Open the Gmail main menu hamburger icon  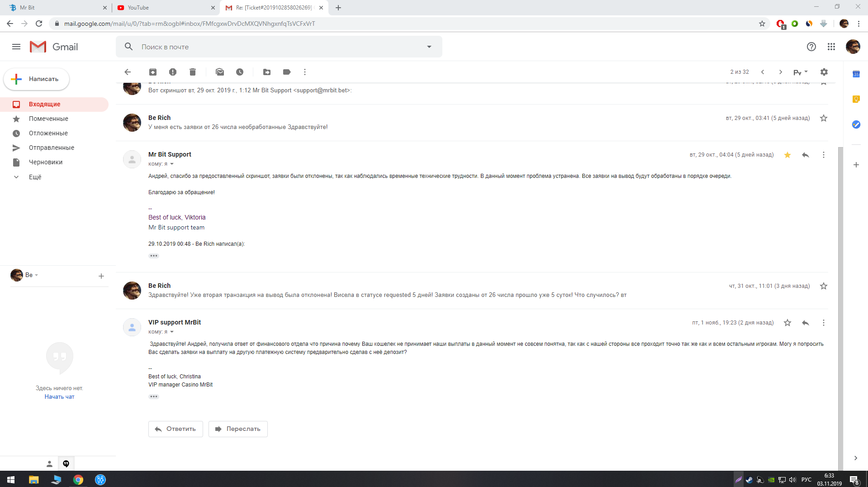(x=16, y=47)
